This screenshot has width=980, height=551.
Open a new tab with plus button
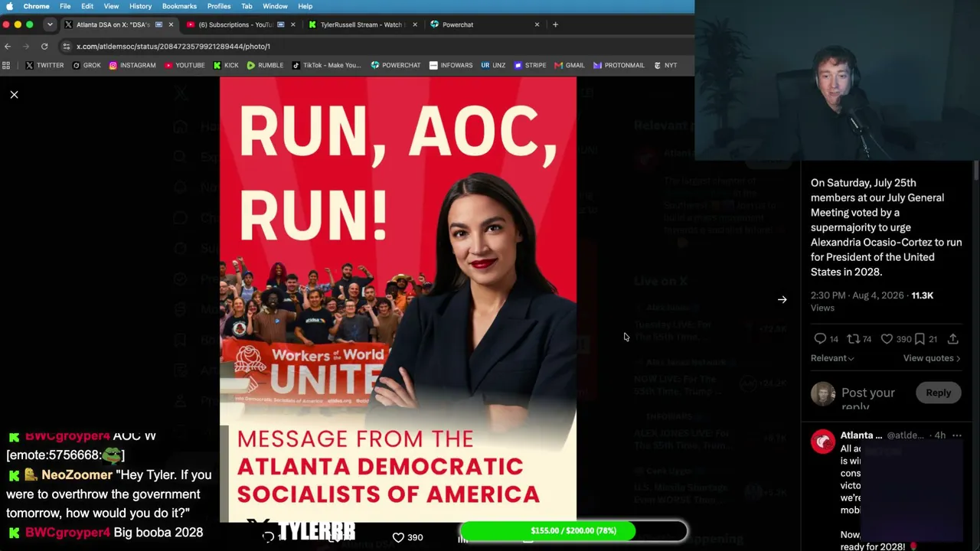pos(555,24)
